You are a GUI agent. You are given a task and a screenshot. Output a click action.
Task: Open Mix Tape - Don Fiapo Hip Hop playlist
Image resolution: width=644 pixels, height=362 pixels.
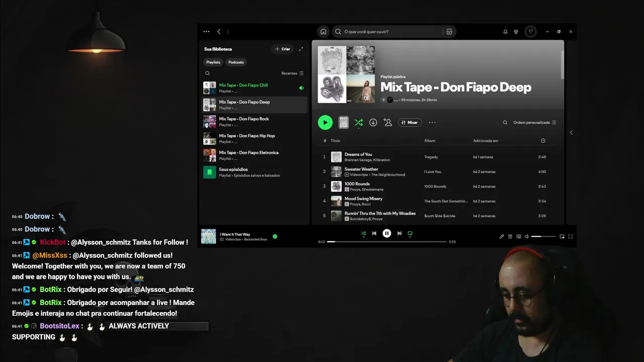255,138
